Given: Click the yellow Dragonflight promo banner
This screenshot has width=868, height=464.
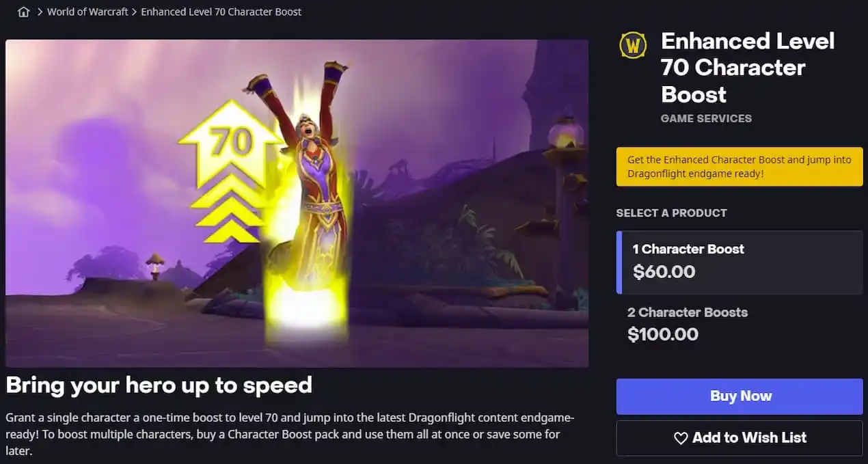Looking at the screenshot, I should pos(740,167).
